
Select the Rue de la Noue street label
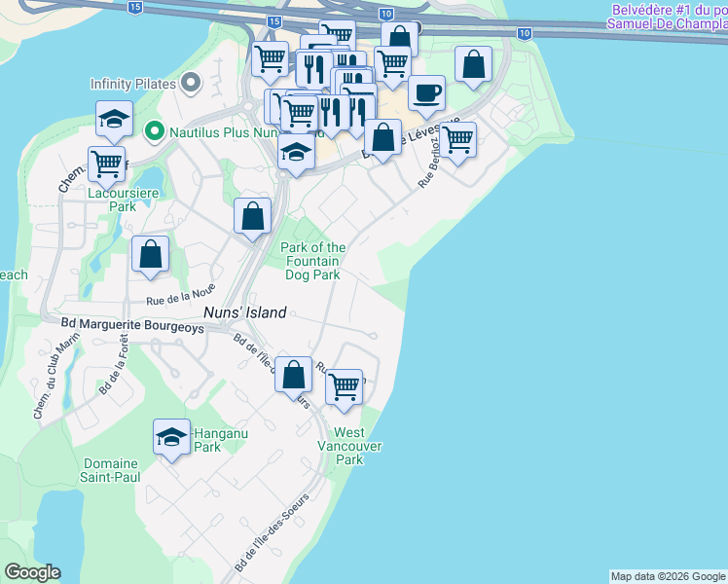pyautogui.click(x=181, y=295)
